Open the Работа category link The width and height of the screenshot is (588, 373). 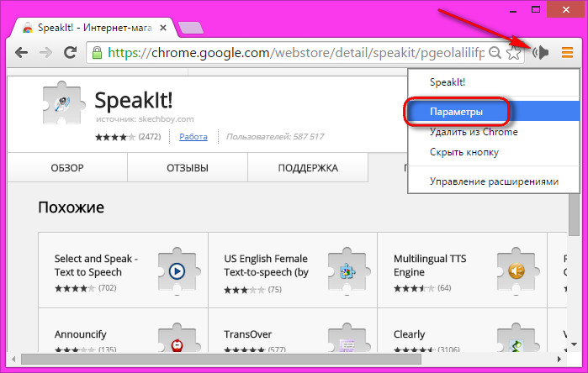tap(193, 137)
